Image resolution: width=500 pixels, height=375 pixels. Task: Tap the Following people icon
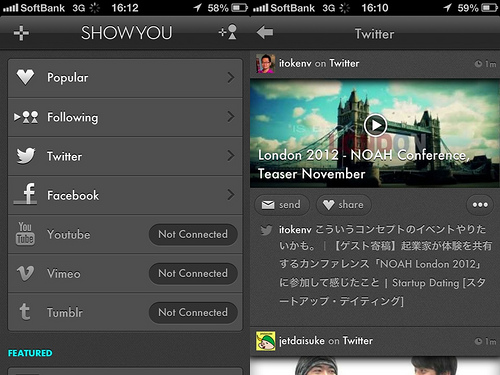pos(26,117)
